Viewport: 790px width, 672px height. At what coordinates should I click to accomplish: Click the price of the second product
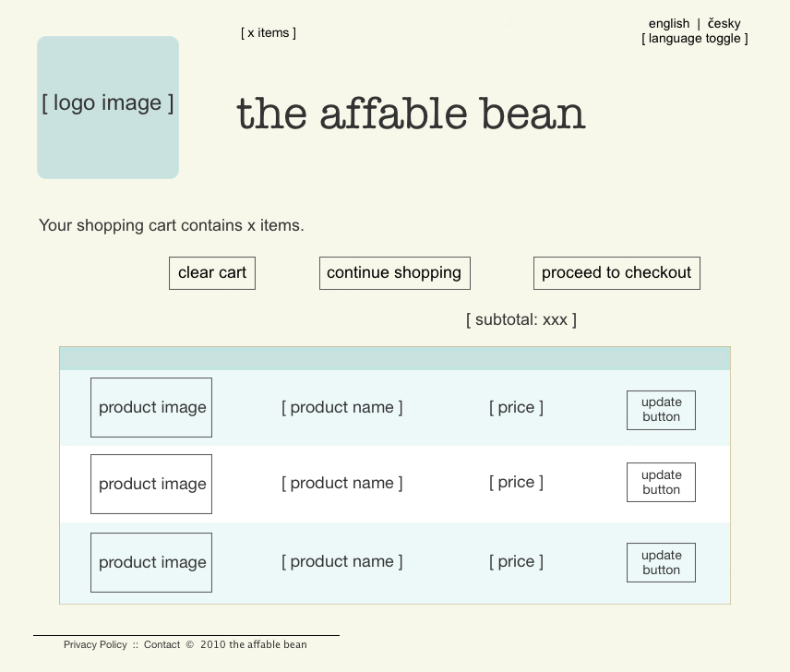click(x=515, y=483)
